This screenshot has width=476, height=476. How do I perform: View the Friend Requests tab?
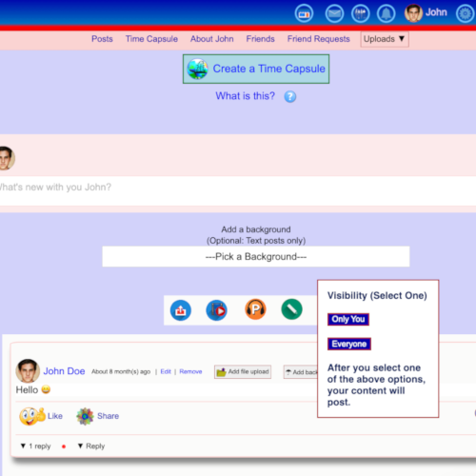tap(319, 39)
